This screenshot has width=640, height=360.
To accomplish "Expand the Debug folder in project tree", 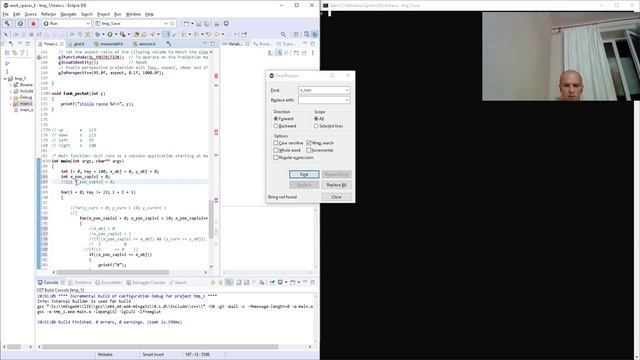I will [x=11, y=98].
